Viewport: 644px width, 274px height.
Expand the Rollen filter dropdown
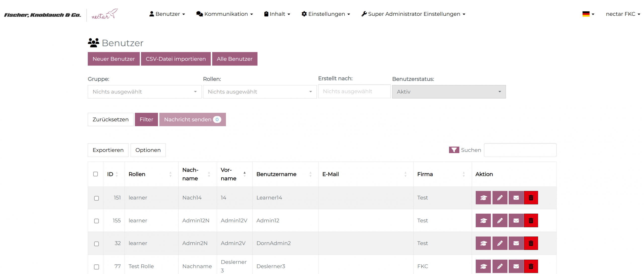pos(259,92)
